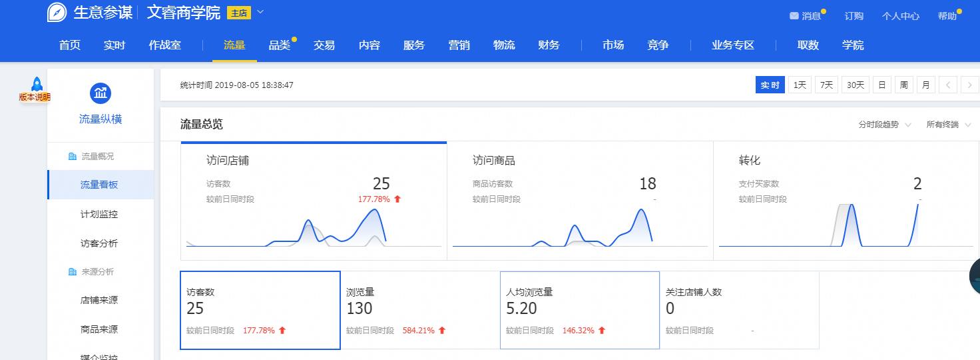Viewport: 980px width, 360px height.
Task: Click the 帮助 link
Action: 947,16
